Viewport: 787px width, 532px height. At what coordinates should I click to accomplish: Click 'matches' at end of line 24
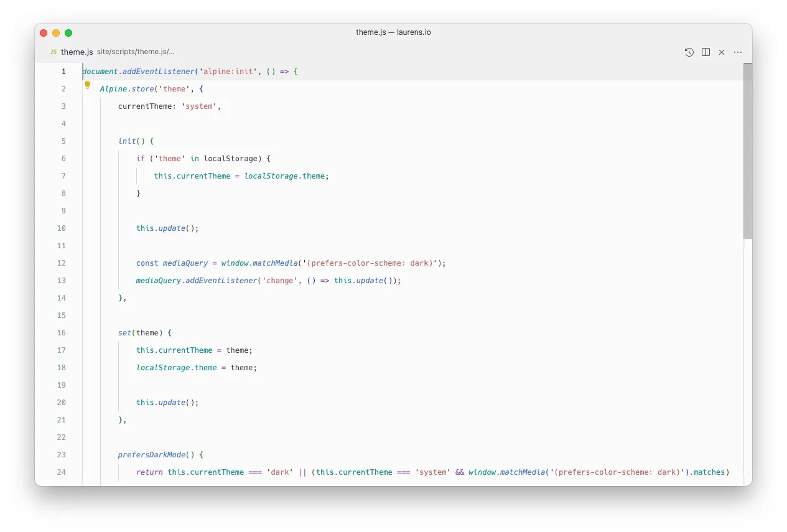click(x=709, y=472)
